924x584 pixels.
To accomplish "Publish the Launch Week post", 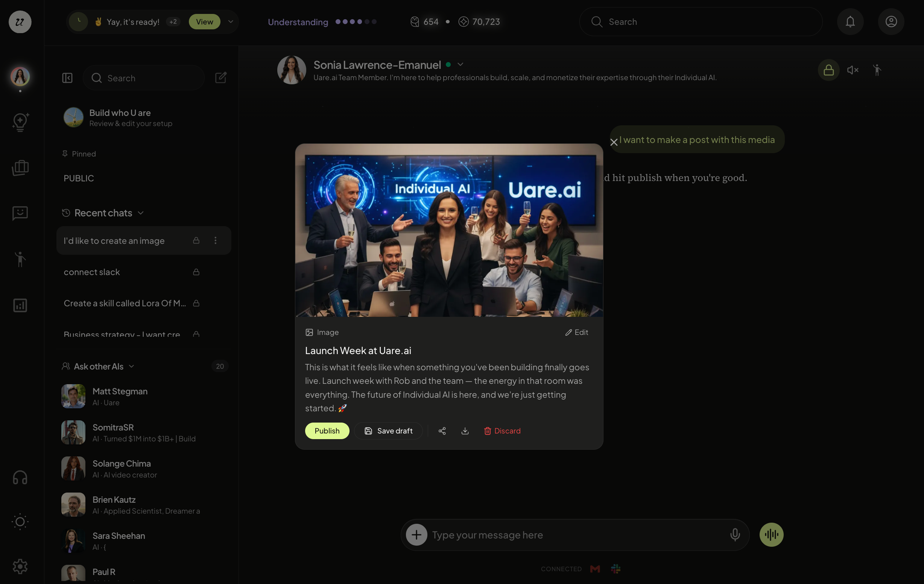I will (327, 430).
